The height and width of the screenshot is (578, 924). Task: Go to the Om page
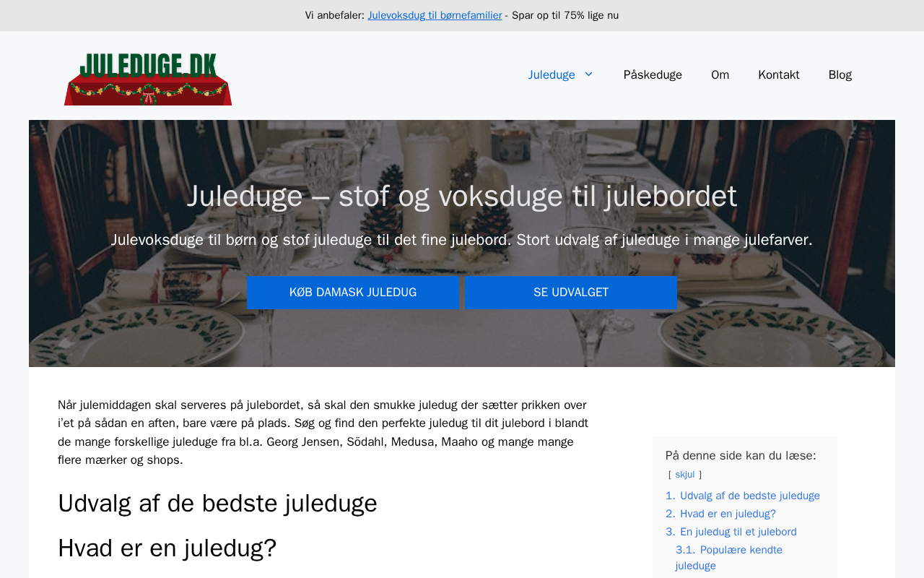pyautogui.click(x=720, y=74)
